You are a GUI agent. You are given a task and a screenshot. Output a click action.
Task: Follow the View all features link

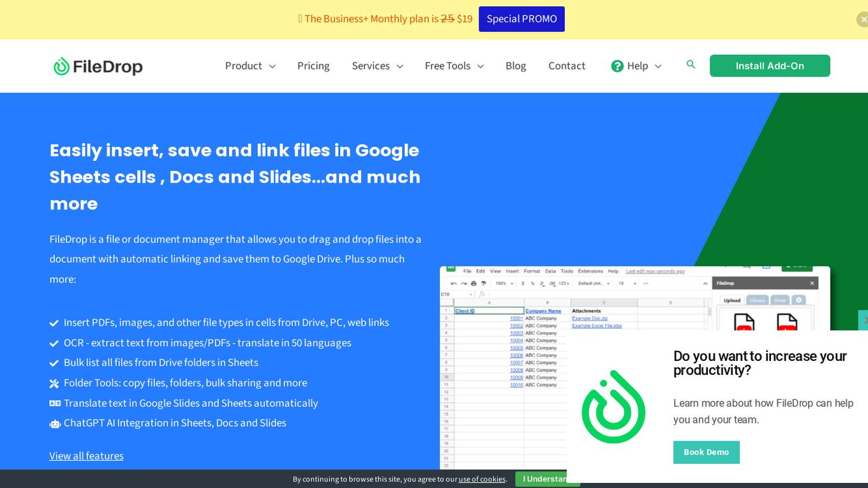(x=86, y=455)
